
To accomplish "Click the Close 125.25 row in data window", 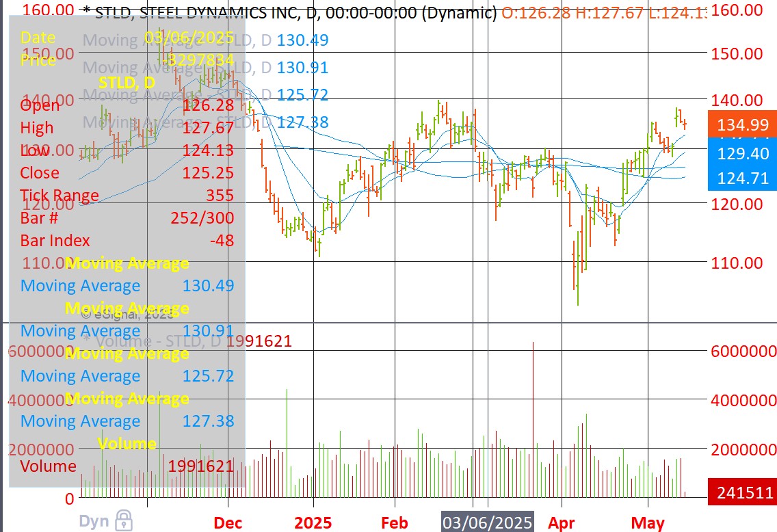I will click(127, 173).
